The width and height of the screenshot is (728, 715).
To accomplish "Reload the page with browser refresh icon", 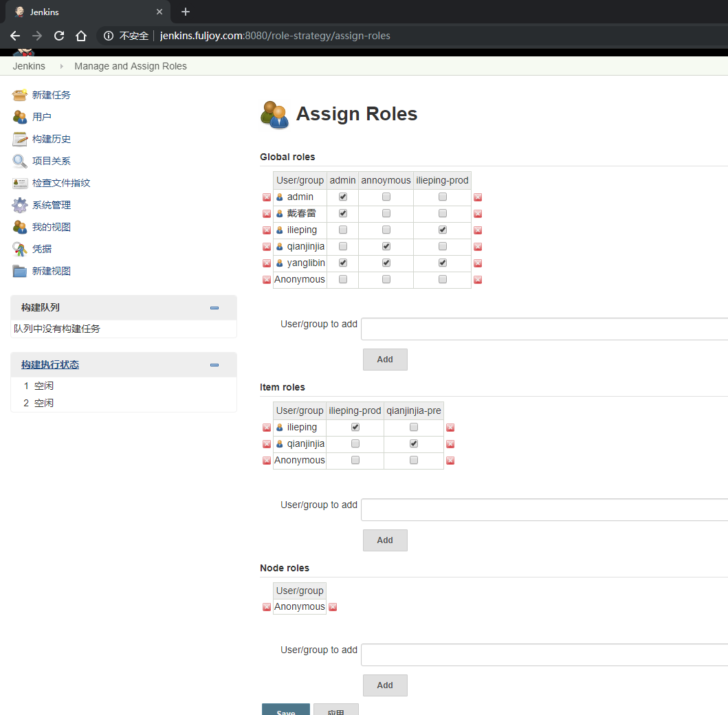I will click(x=59, y=36).
